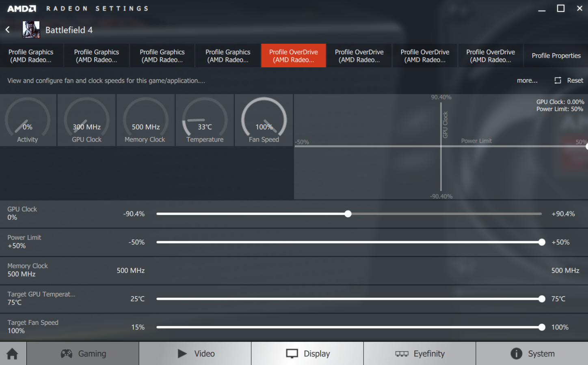Click the Target Fan Speed slider handle
Screen dimensions: 588x365
[x=542, y=327]
